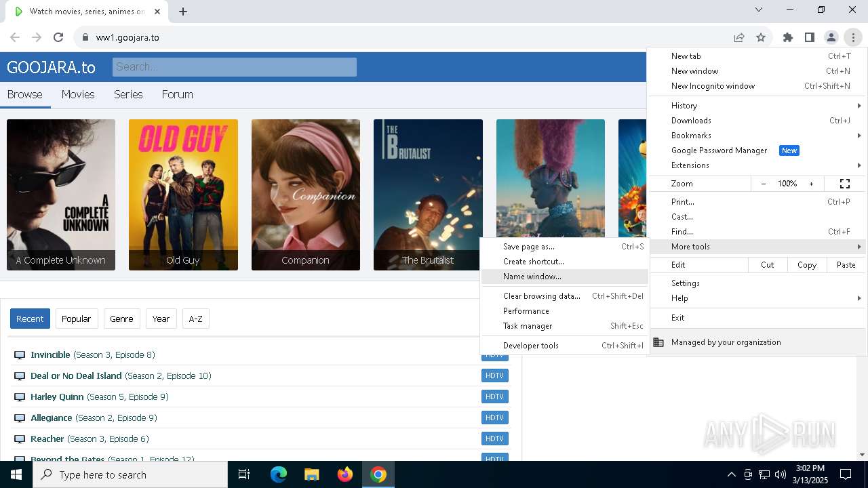
Task: Launch Firefox from the taskbar
Action: point(345,474)
